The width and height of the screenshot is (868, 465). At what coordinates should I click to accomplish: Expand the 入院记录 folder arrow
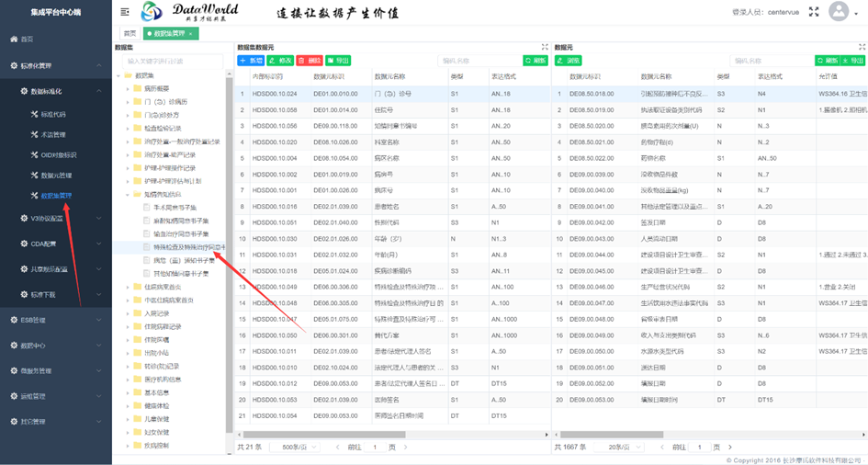[128, 313]
